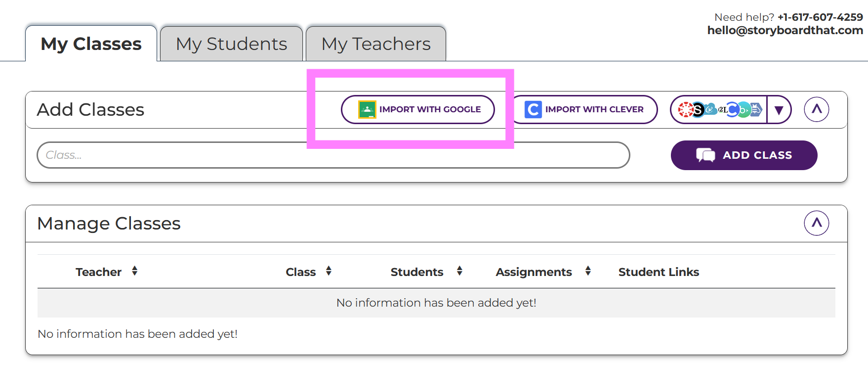868x365 pixels.
Task: Click the Clever logo icon
Action: pyautogui.click(x=533, y=109)
